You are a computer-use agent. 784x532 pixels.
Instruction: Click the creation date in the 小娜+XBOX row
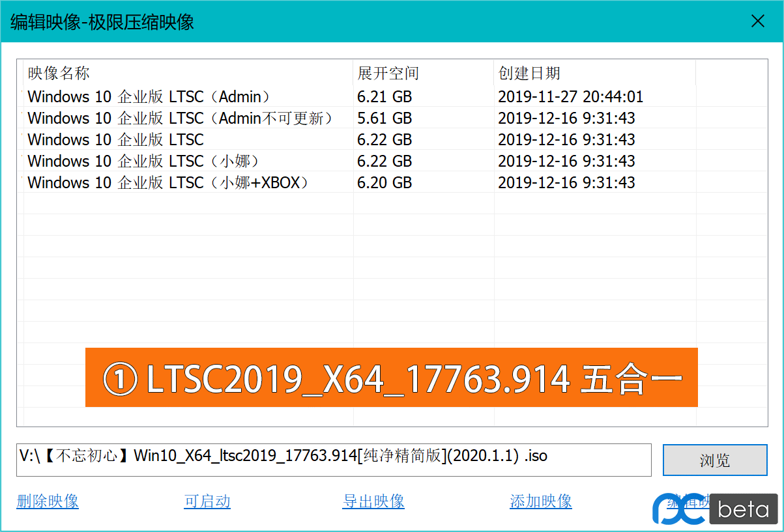(x=566, y=182)
